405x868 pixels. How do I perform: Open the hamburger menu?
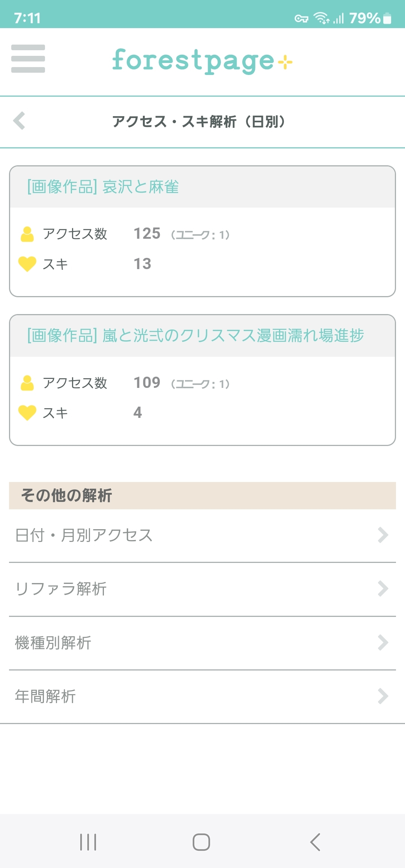tap(28, 58)
